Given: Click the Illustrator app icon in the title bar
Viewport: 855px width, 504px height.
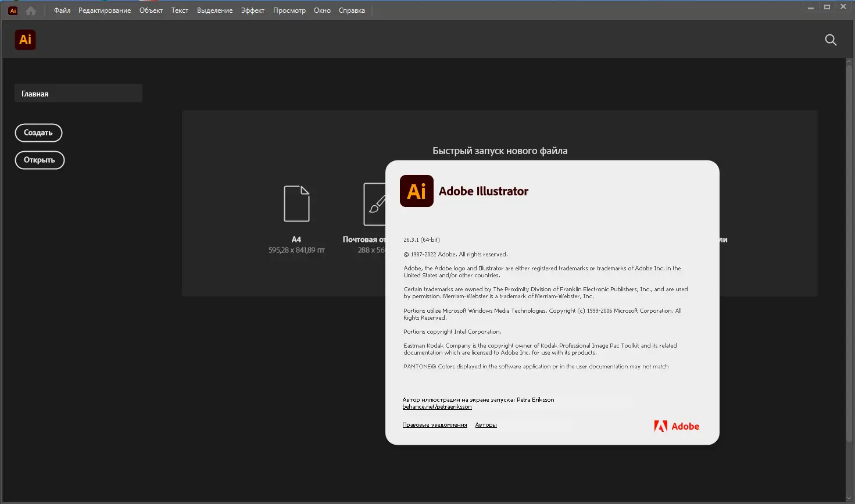Looking at the screenshot, I should tap(12, 10).
